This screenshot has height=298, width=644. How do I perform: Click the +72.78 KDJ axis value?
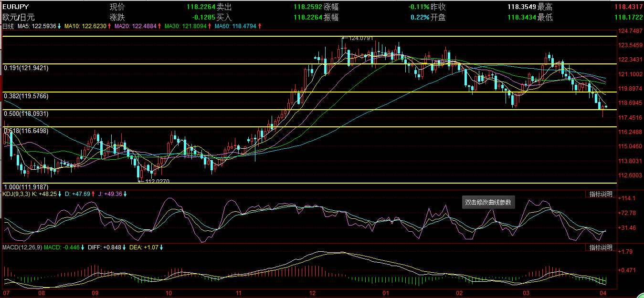point(627,213)
